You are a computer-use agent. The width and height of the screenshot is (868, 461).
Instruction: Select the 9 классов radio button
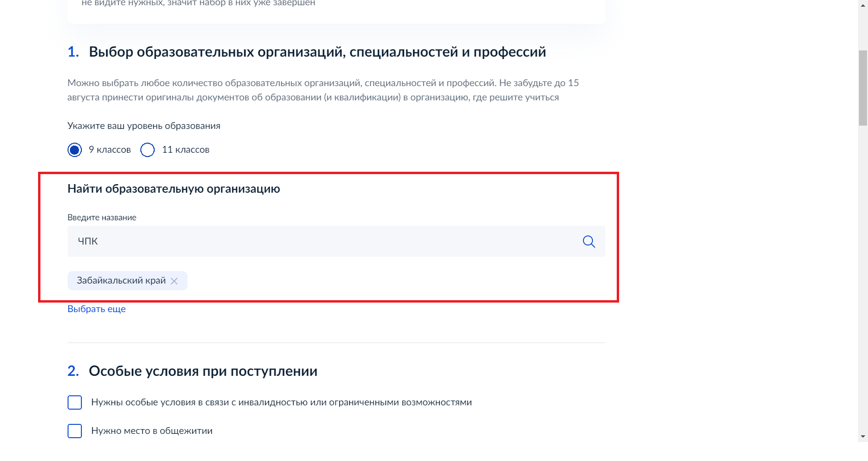coord(75,150)
